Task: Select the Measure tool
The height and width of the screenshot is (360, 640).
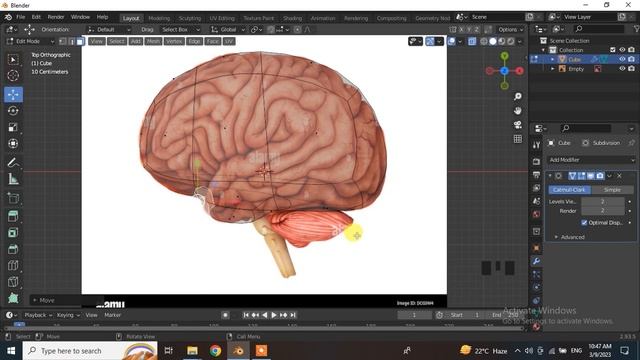Action: (x=13, y=179)
